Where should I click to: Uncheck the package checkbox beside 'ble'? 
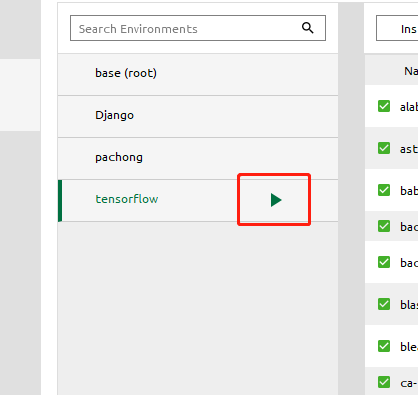(384, 346)
